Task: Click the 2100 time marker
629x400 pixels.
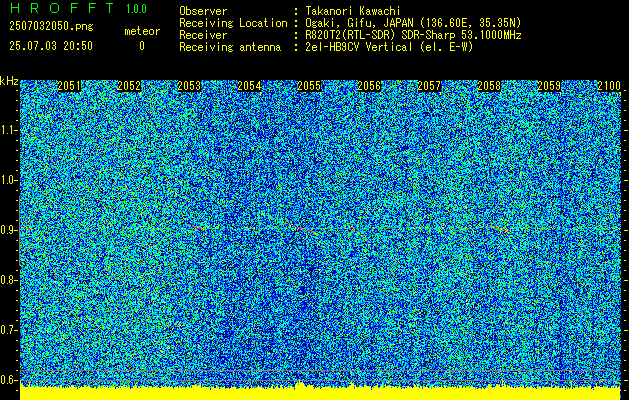Action: [x=609, y=86]
